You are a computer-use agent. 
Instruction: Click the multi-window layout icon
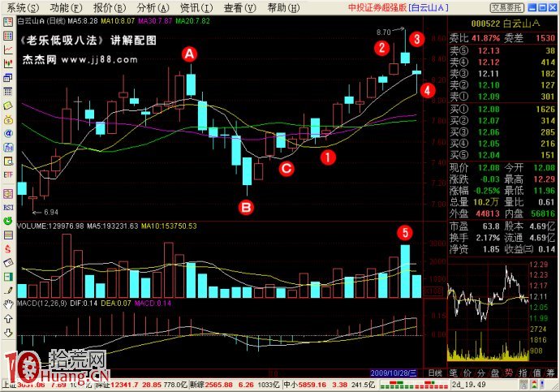click(x=8, y=77)
